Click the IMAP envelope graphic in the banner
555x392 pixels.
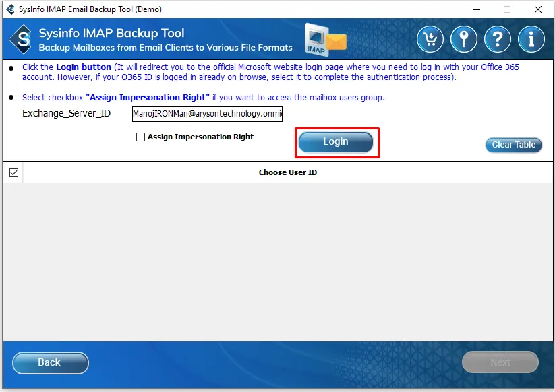tap(325, 39)
